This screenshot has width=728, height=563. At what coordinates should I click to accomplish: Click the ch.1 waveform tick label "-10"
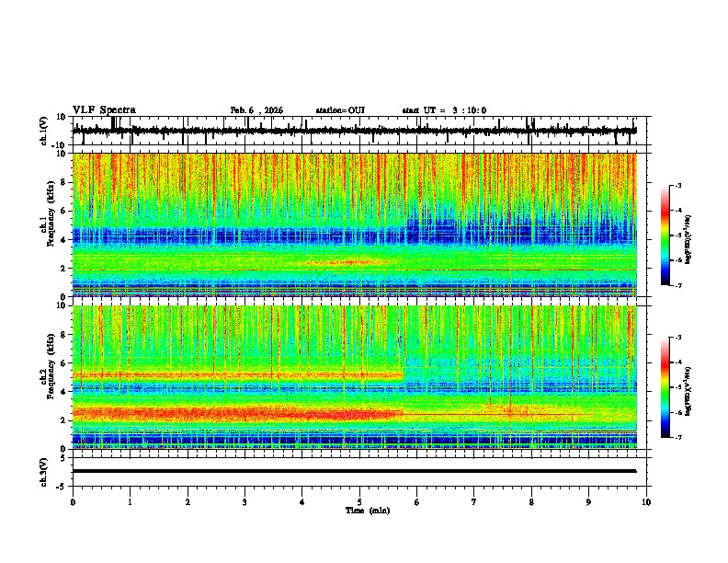tap(60, 145)
